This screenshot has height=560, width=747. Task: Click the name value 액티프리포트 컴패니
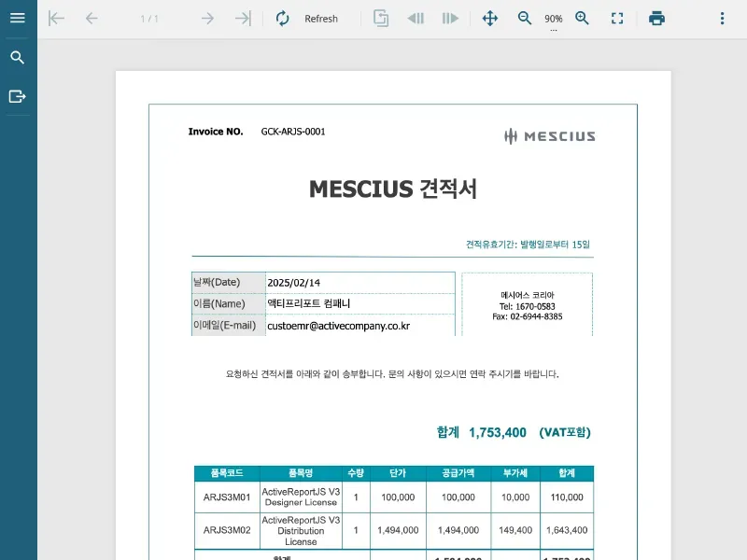coord(309,304)
